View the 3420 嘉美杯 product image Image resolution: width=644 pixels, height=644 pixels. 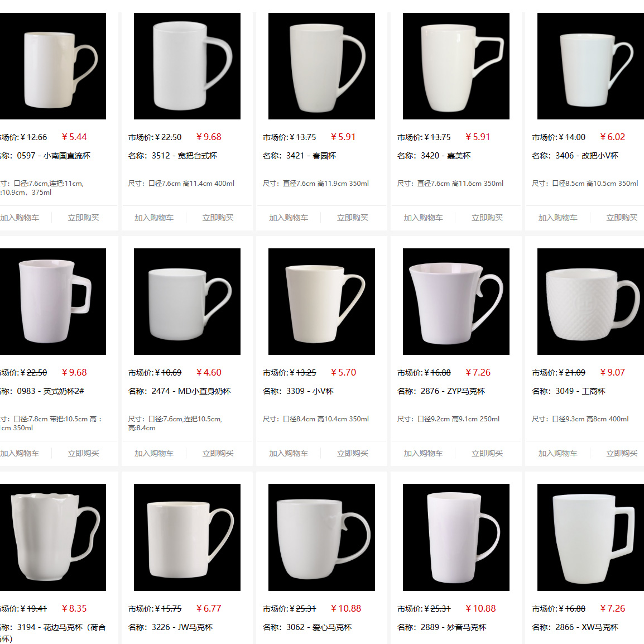click(x=456, y=66)
